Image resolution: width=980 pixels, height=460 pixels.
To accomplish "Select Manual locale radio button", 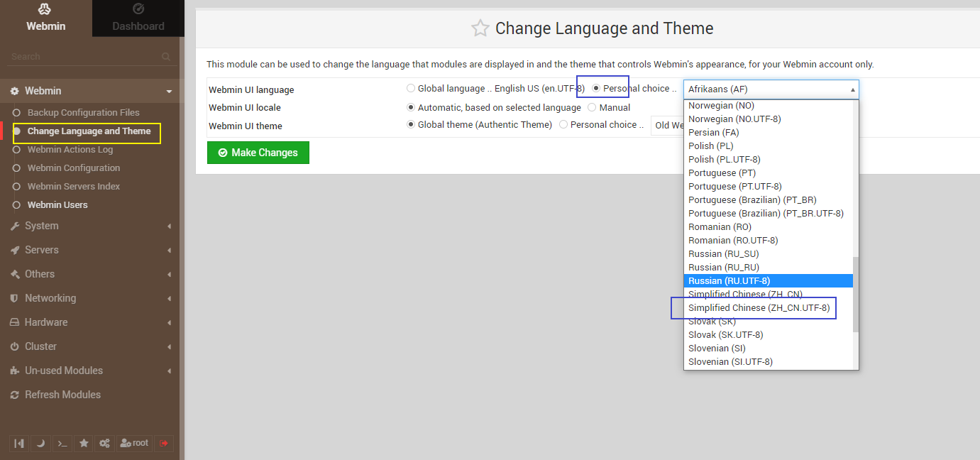I will pyautogui.click(x=592, y=108).
